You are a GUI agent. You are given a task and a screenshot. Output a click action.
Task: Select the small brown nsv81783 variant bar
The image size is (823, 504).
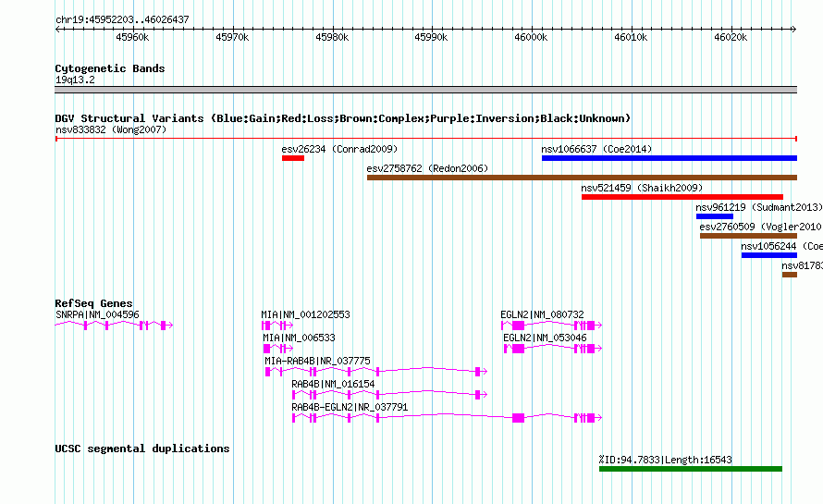point(790,275)
